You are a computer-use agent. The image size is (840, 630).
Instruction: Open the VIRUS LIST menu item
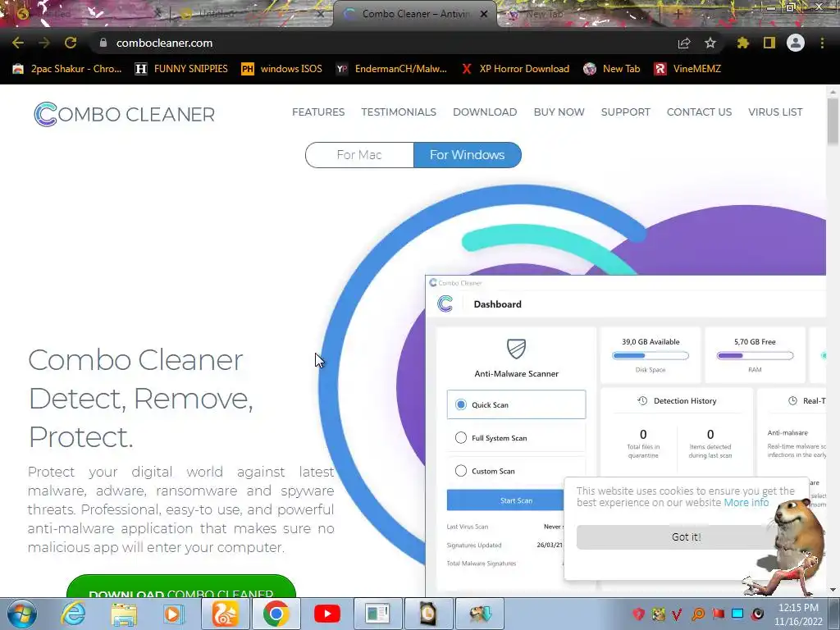775,112
